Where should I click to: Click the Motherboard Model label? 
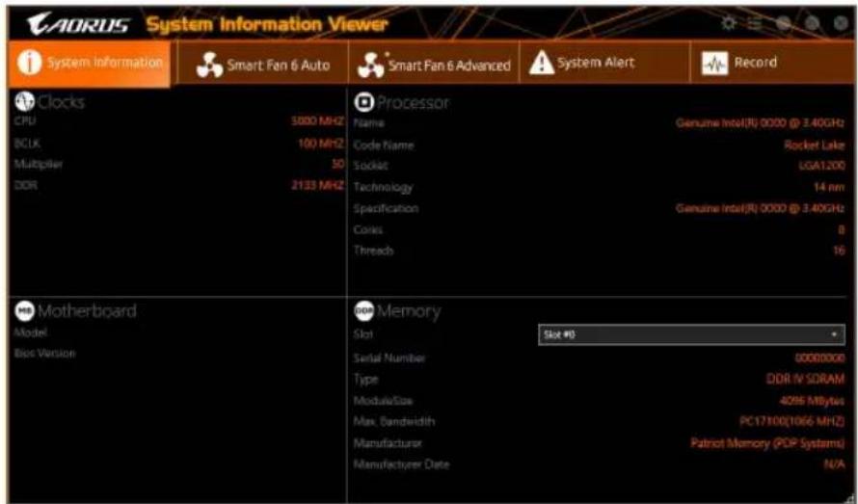point(31,332)
